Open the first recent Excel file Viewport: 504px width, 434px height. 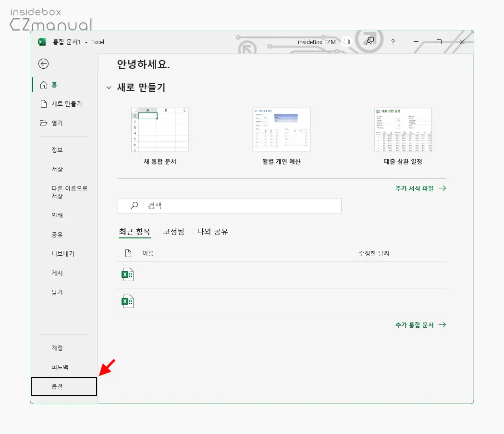pos(282,274)
